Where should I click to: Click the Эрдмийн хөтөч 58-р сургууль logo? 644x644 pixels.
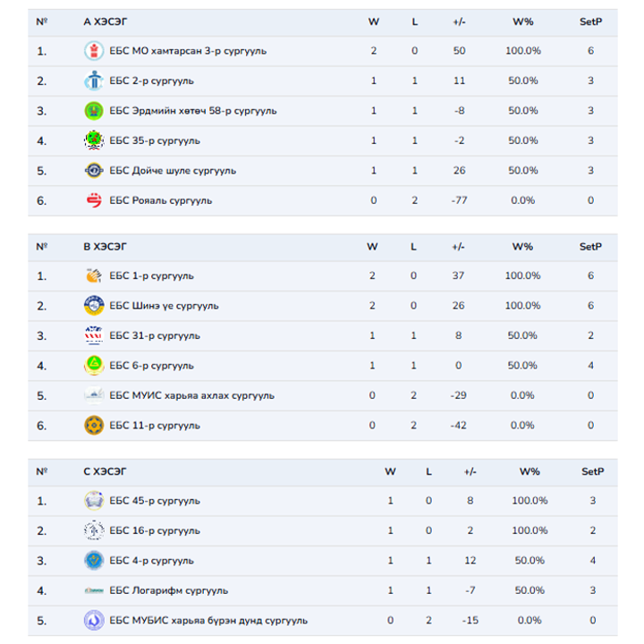pyautogui.click(x=94, y=111)
